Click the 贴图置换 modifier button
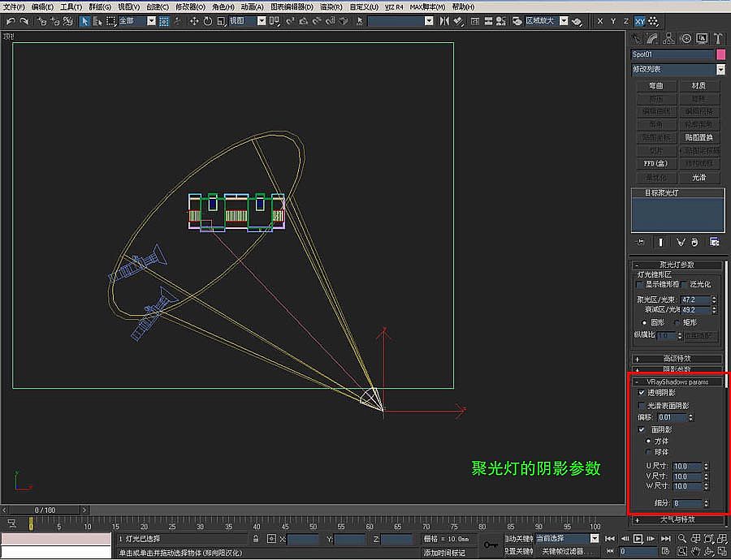This screenshot has width=731, height=560. [699, 138]
